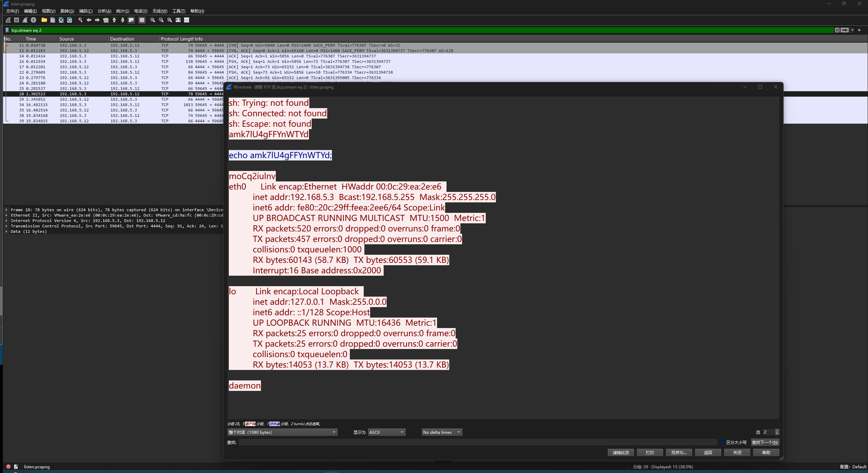
Task: Open the 整个对话 (1080 bytes) dropdown
Action: click(x=282, y=432)
